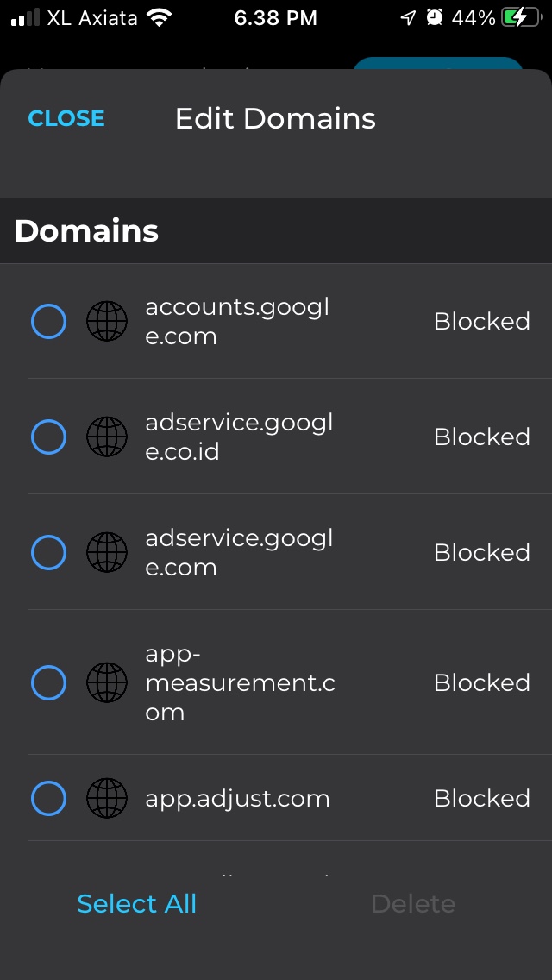
Task: Tap globe icon beside adservice.google.co.id
Action: 107,437
